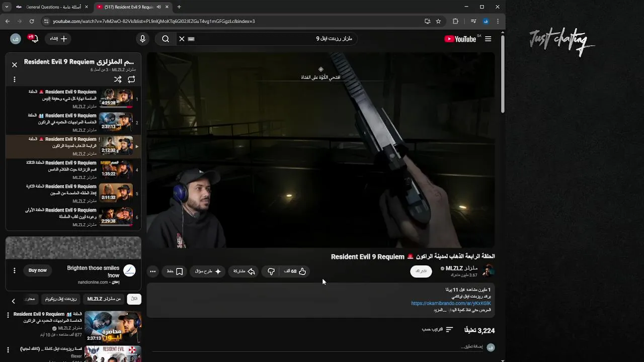The width and height of the screenshot is (644, 362).
Task: Open Chrome extensions puzzle icon
Action: (455, 21)
